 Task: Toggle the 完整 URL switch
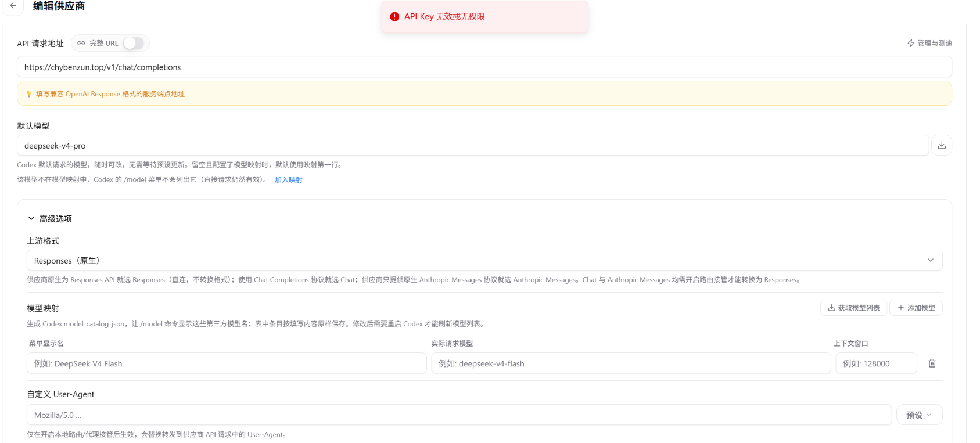pyautogui.click(x=133, y=44)
